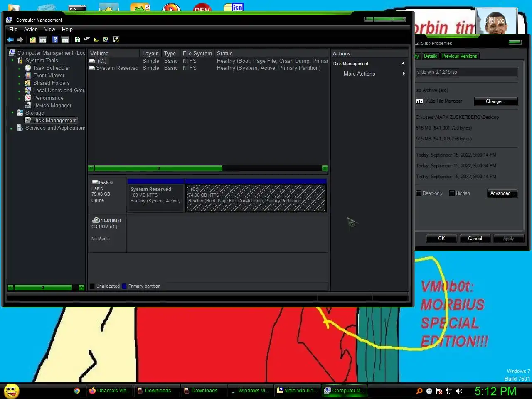The image size is (532, 399).
Task: Click the Performance icon in tree
Action: coord(28,98)
